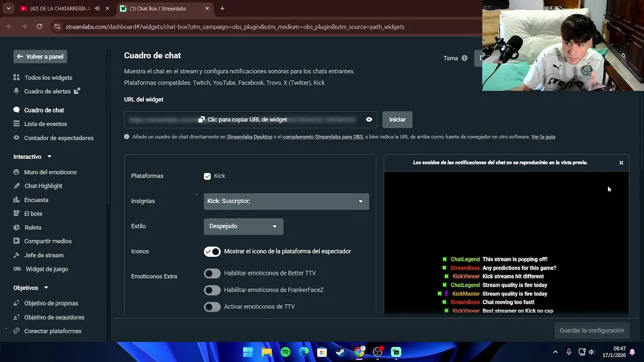The height and width of the screenshot is (362, 644).
Task: Open Spotify from the taskbar
Action: (x=285, y=352)
